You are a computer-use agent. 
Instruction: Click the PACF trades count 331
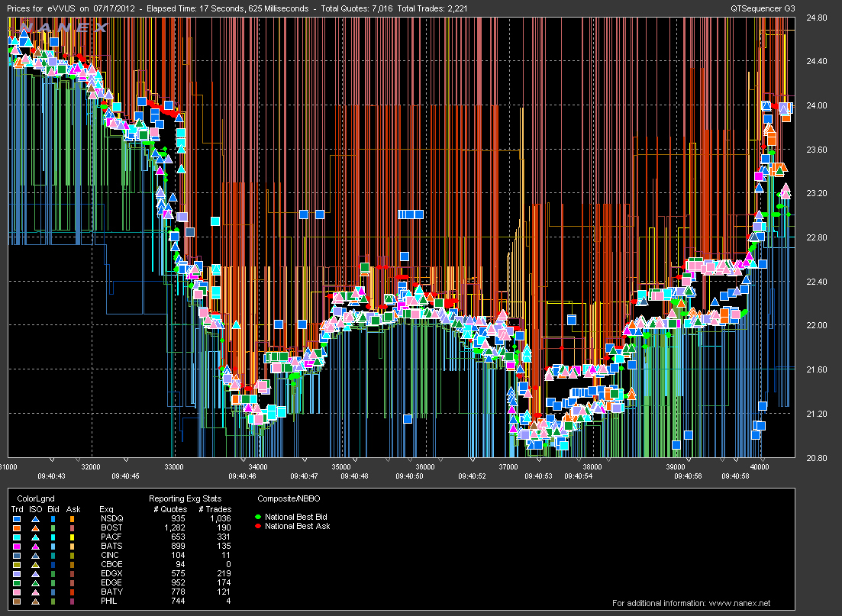tap(224, 537)
